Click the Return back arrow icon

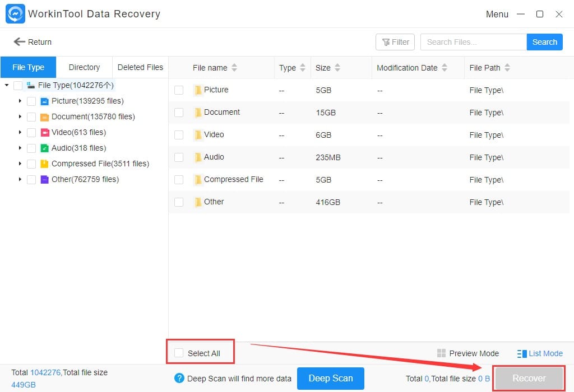[20, 42]
